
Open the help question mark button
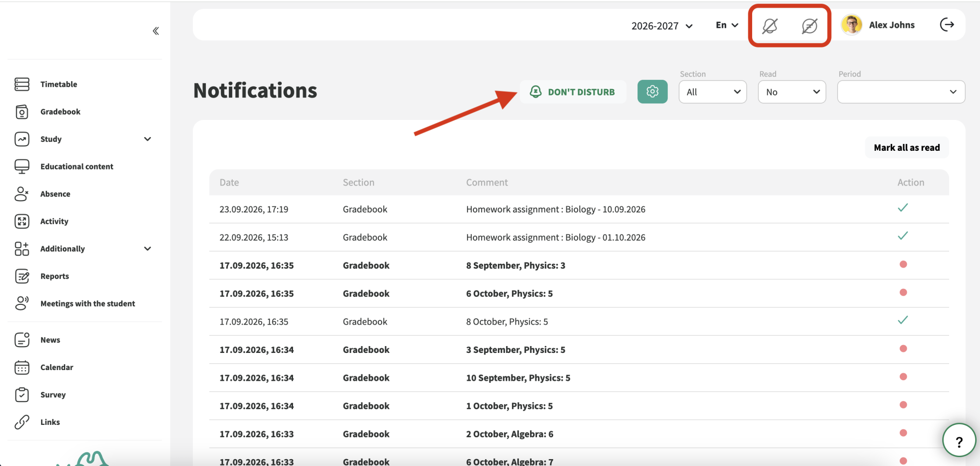(x=959, y=440)
